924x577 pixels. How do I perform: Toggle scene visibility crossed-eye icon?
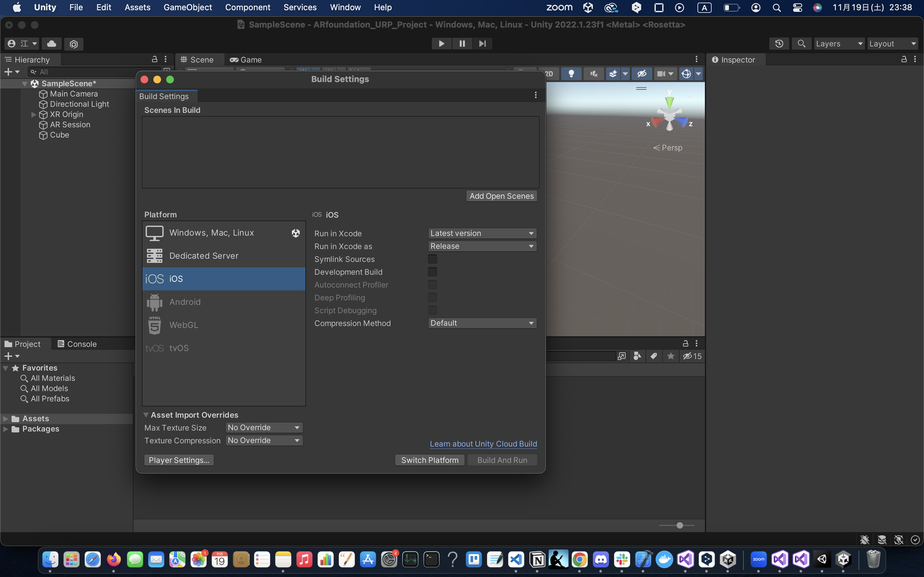click(642, 74)
